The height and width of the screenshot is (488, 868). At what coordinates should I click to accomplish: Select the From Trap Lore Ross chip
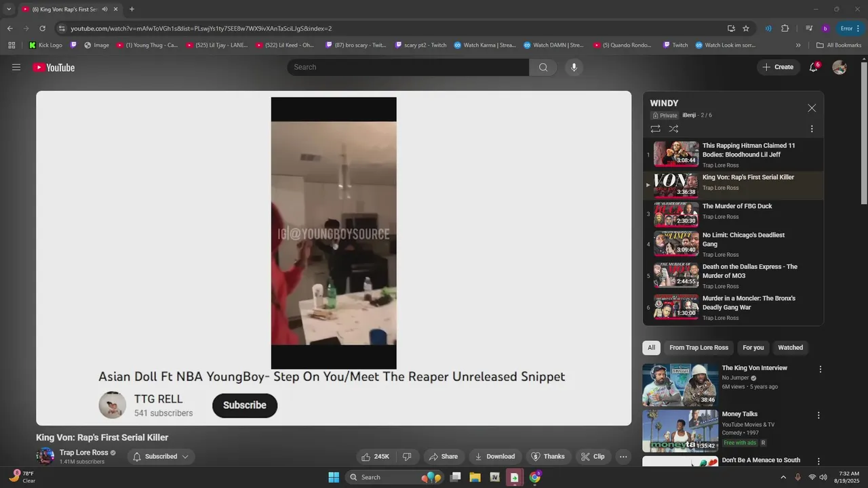(698, 348)
